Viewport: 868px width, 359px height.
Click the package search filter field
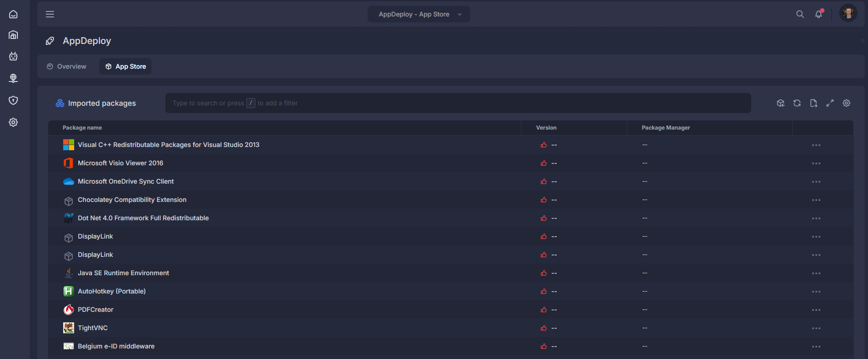click(x=458, y=103)
